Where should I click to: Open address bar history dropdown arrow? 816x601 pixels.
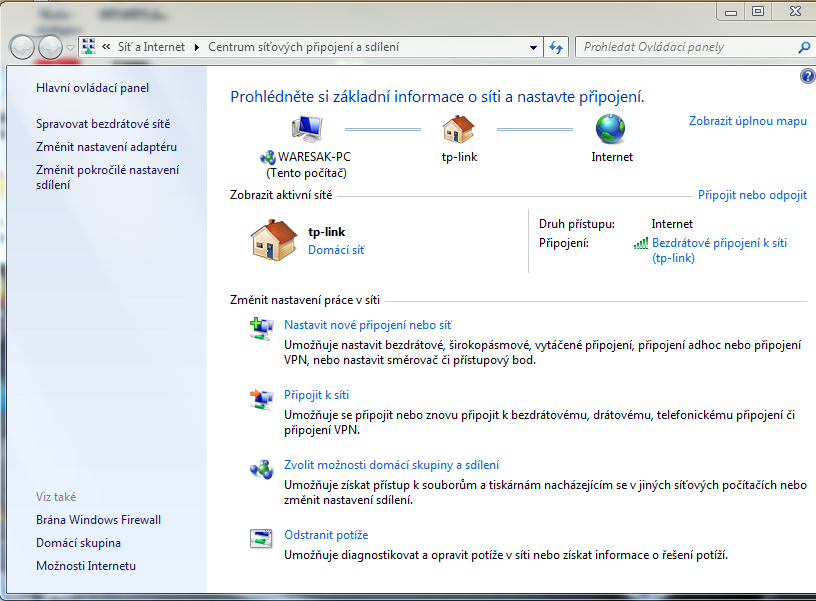click(x=533, y=47)
